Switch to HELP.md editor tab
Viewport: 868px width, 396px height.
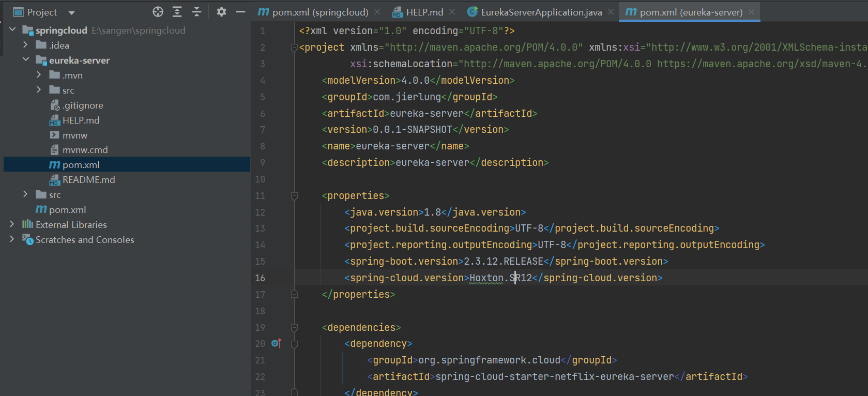pos(418,12)
